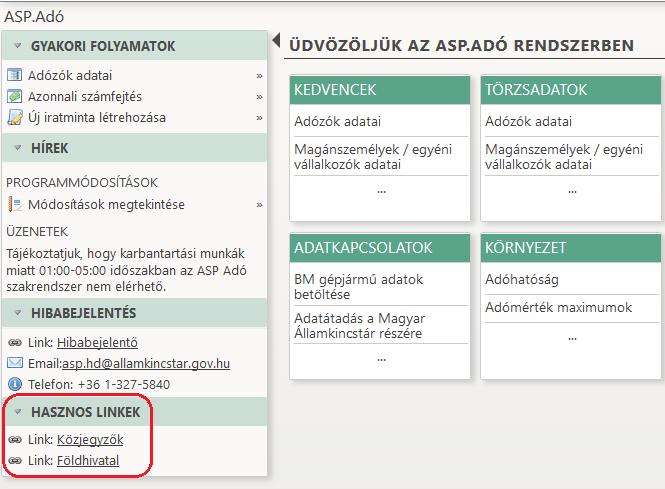
Task: Open the Hibabejelentő link
Action: (x=97, y=343)
